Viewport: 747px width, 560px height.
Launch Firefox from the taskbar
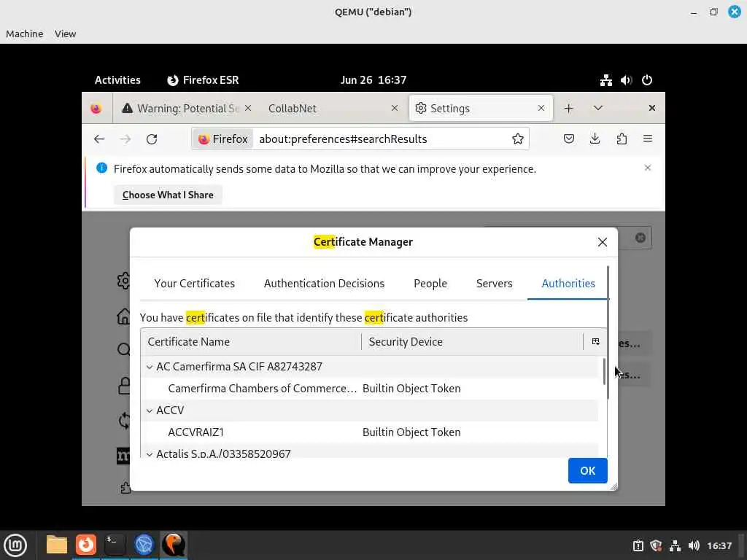86,545
